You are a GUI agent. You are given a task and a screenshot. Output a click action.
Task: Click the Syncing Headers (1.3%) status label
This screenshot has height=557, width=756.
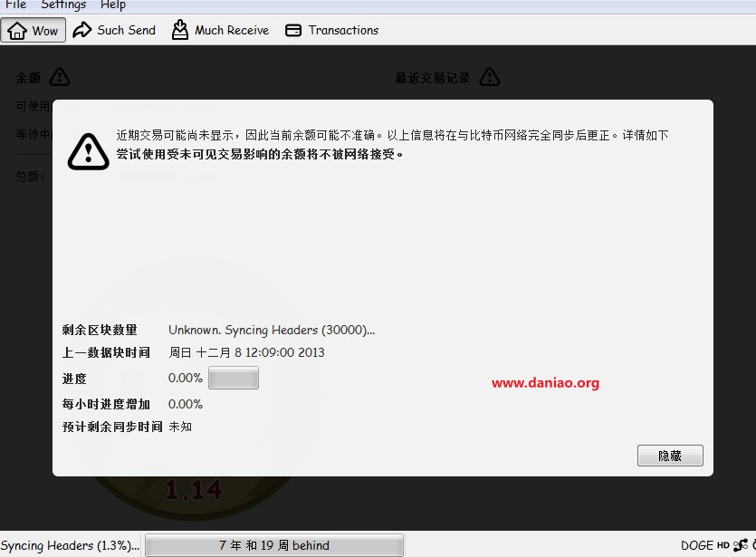pos(70,545)
